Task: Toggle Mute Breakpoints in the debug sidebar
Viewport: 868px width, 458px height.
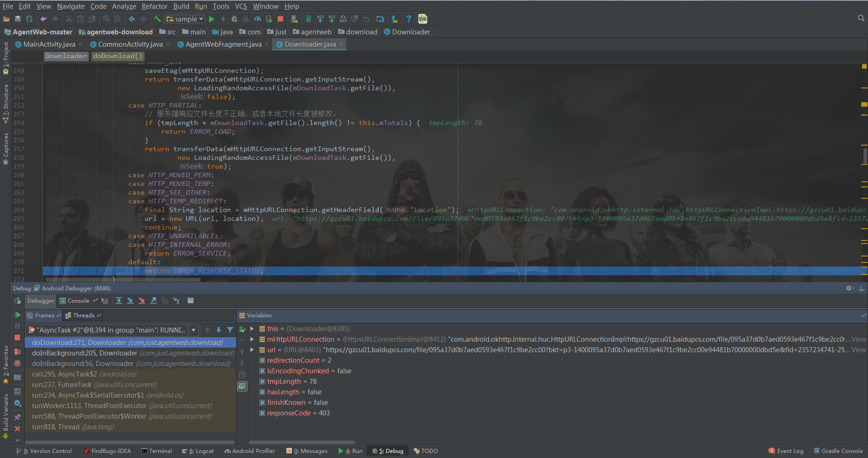Action: [x=17, y=363]
